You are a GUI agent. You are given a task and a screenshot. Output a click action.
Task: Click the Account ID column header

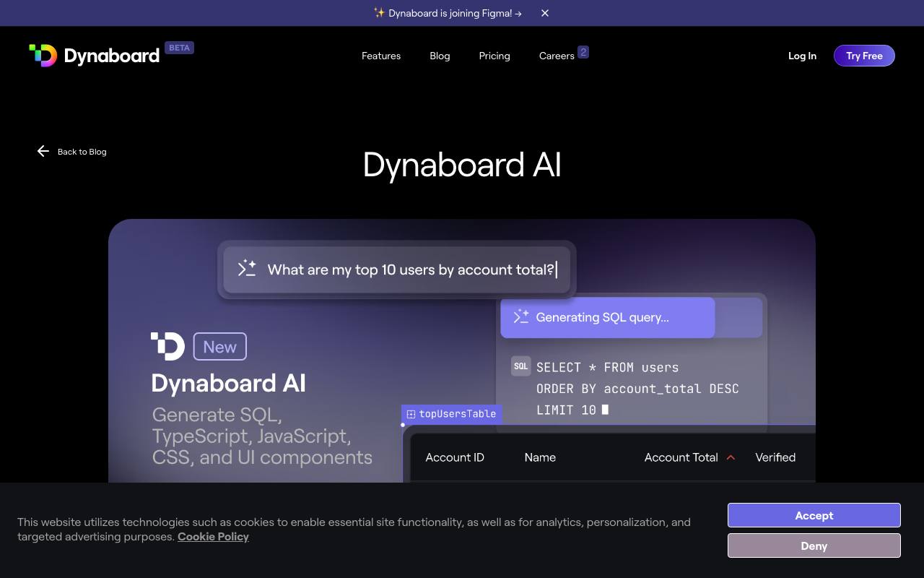coord(455,457)
